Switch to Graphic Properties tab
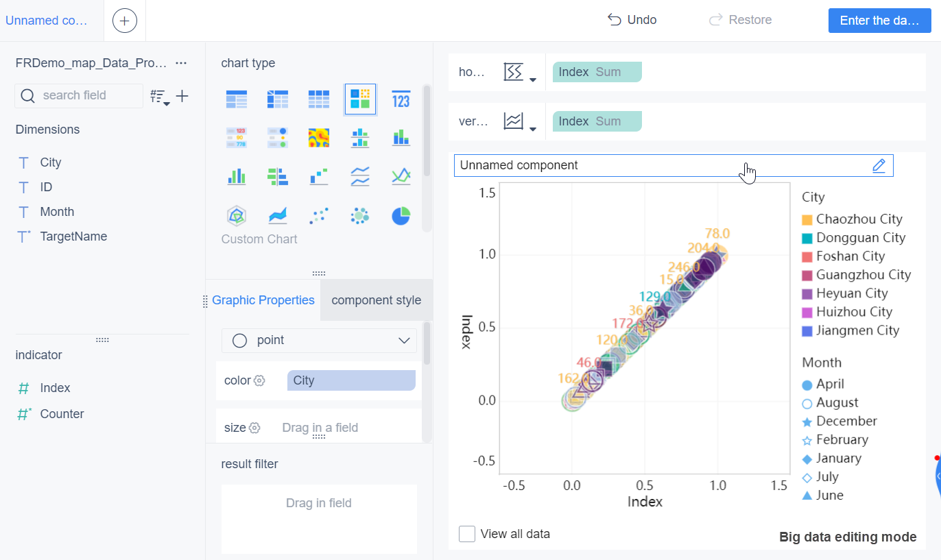 pos(263,300)
